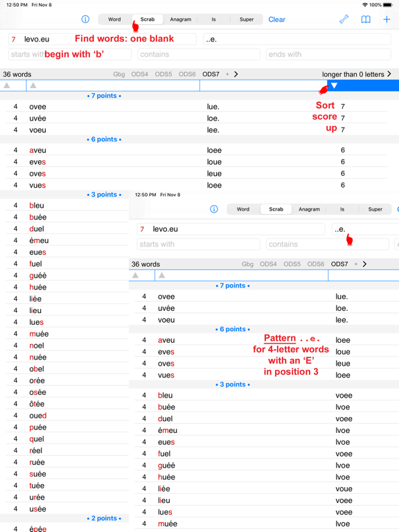
Task: Open the word bleu in results
Action: click(37, 205)
